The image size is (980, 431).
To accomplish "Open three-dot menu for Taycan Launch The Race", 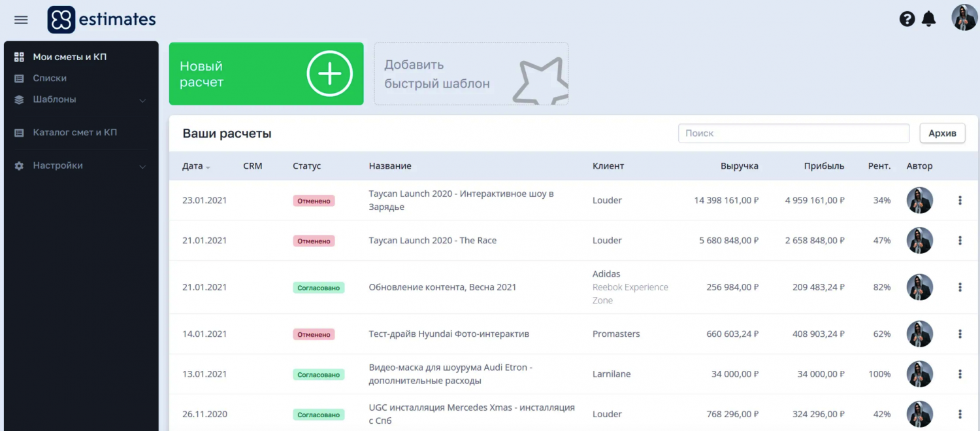I will click(960, 241).
